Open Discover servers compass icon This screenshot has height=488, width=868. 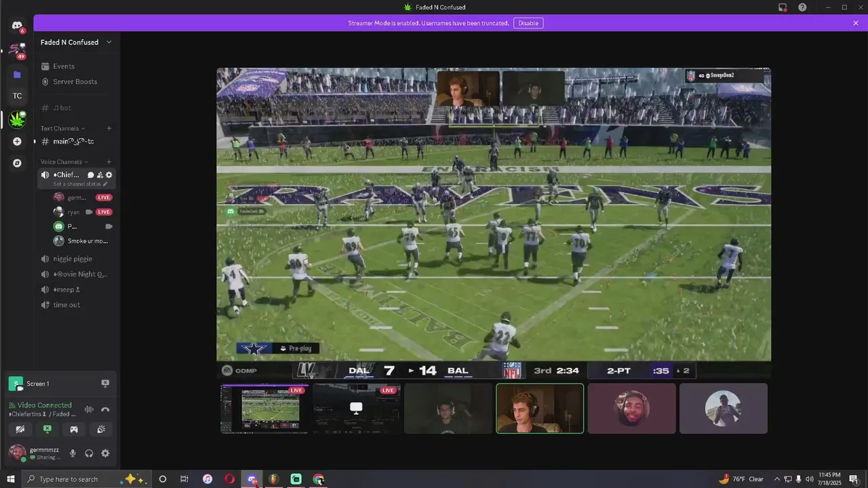click(17, 163)
